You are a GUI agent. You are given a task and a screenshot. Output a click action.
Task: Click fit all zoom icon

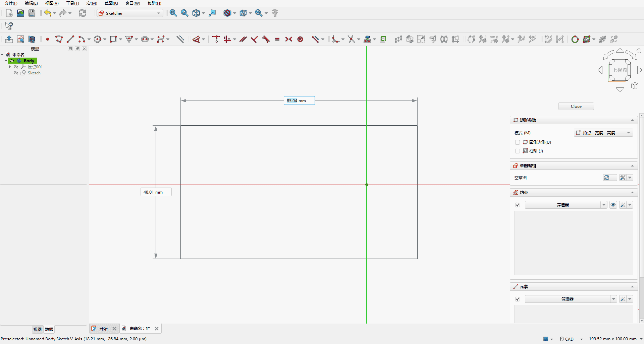(173, 13)
